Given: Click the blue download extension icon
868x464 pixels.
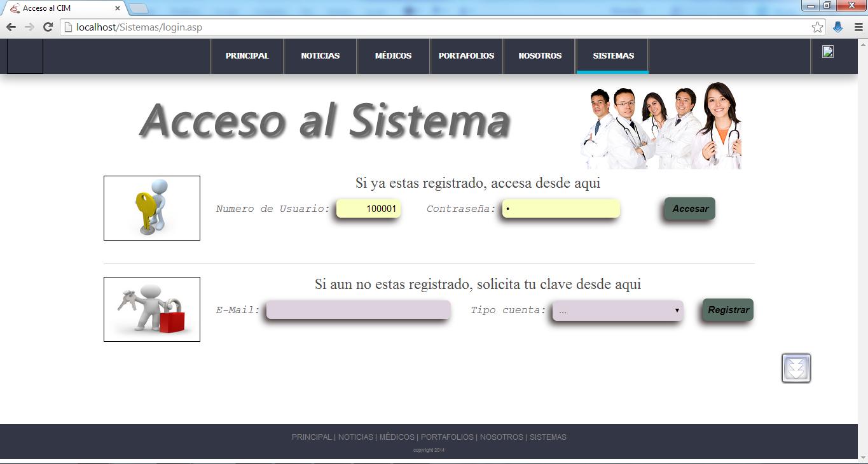Looking at the screenshot, I should click(837, 27).
